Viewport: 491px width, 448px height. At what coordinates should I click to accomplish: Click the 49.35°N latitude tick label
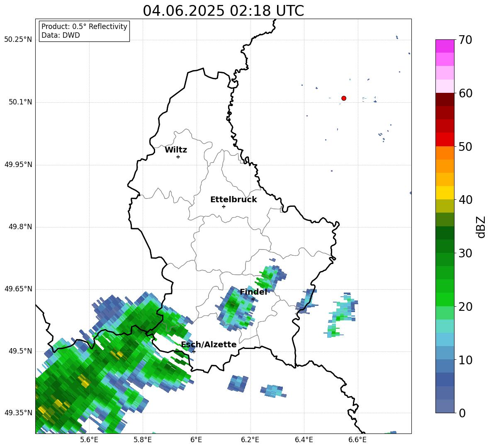[x=18, y=413]
